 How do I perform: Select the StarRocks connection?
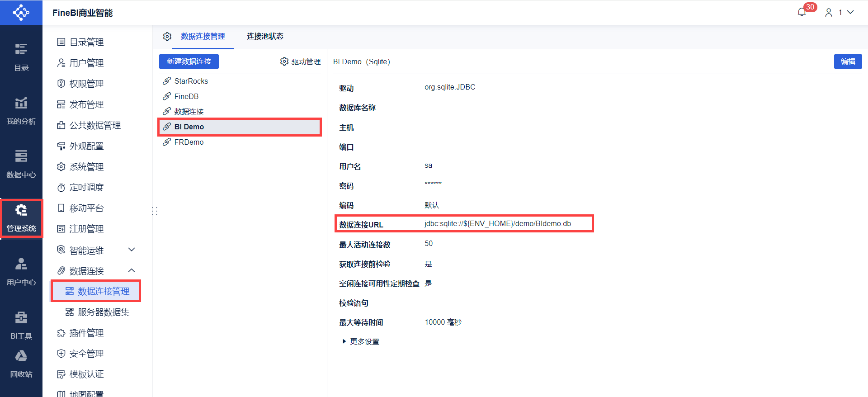tap(240, 81)
